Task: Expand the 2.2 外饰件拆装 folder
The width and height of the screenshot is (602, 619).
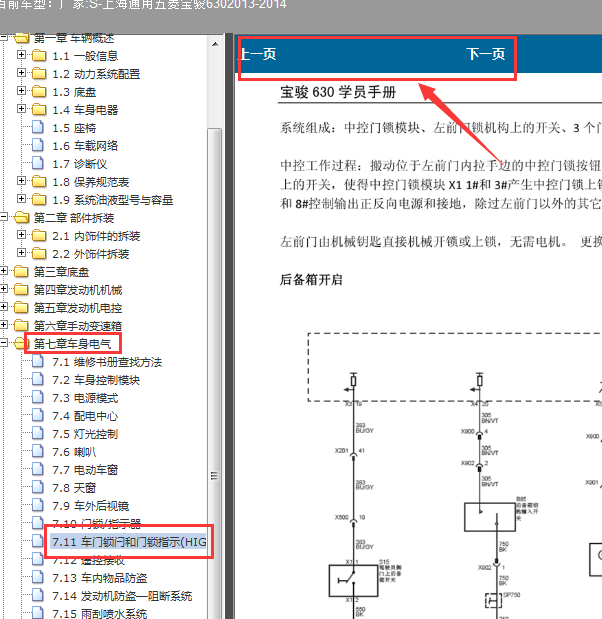Action: pos(22,253)
